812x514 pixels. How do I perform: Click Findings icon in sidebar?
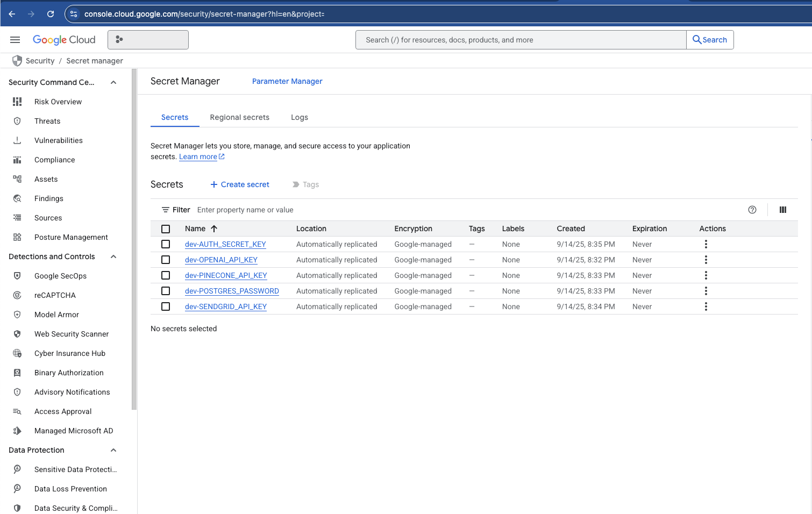pyautogui.click(x=17, y=198)
